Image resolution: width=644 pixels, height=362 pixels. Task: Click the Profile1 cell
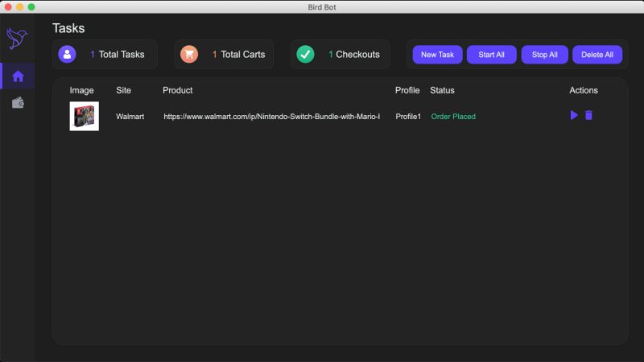[x=408, y=117]
